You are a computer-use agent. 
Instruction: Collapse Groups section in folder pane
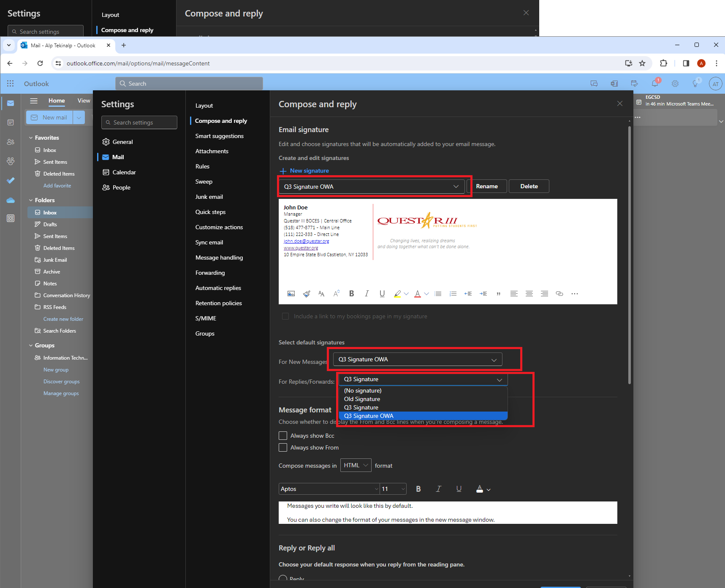pos(31,345)
